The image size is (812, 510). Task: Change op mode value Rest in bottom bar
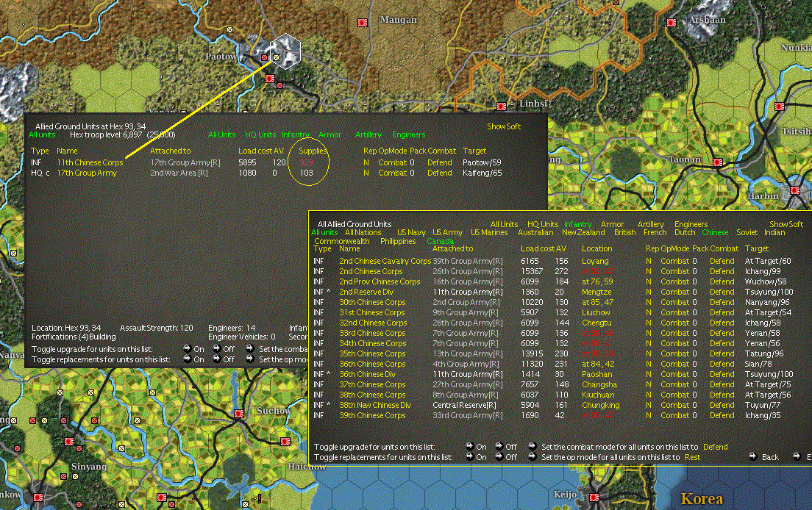692,457
